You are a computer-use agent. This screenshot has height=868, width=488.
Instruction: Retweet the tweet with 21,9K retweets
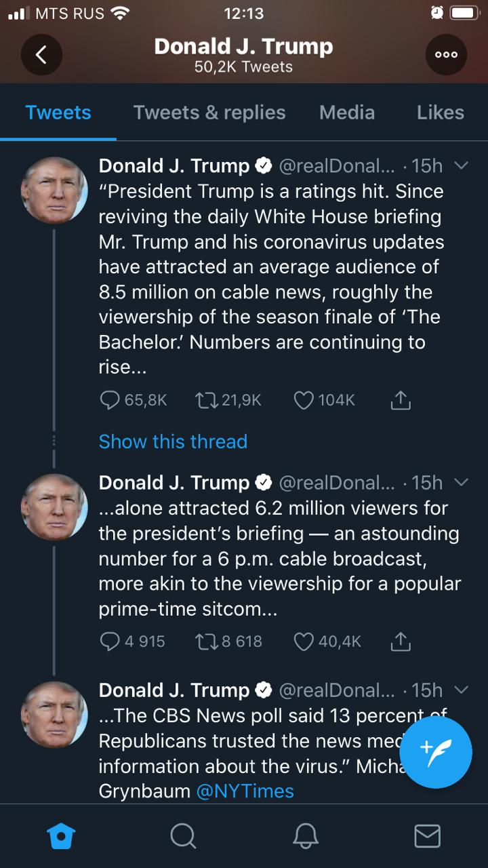click(x=205, y=400)
